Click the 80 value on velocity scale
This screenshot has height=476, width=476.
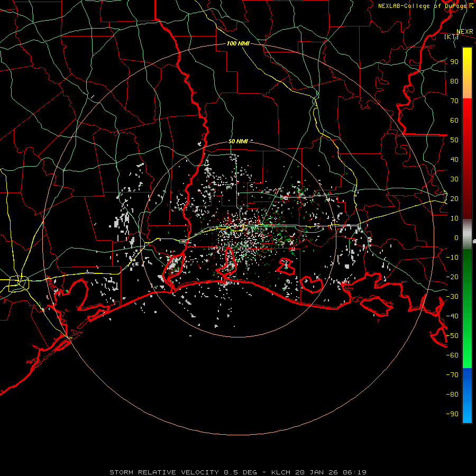coord(454,81)
